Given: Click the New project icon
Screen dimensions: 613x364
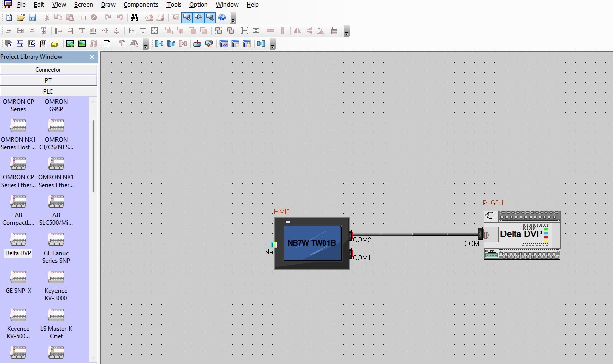Looking at the screenshot, I should [x=9, y=18].
